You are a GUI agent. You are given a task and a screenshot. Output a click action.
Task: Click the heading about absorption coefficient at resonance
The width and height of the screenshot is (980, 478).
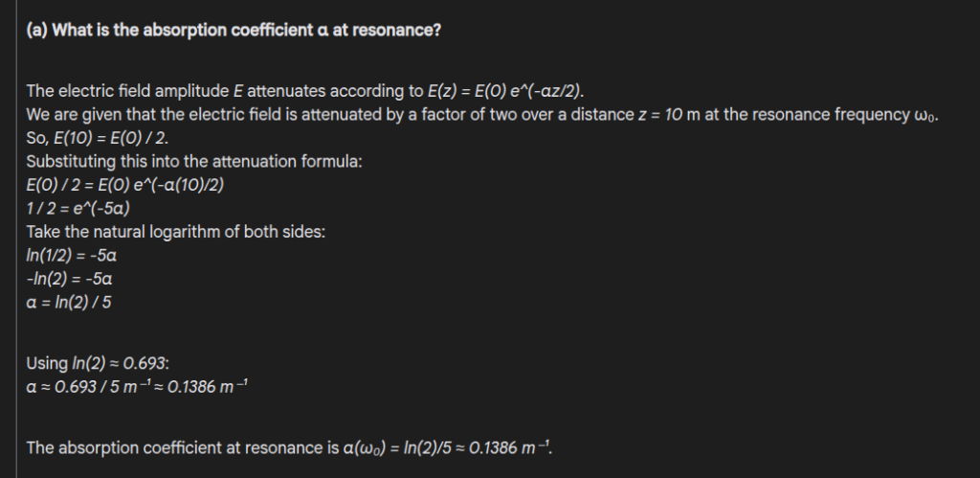point(233,30)
